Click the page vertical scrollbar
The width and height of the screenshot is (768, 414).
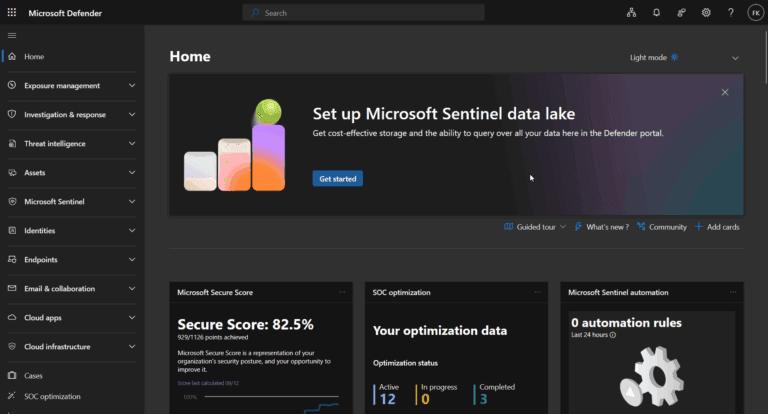pyautogui.click(x=766, y=57)
